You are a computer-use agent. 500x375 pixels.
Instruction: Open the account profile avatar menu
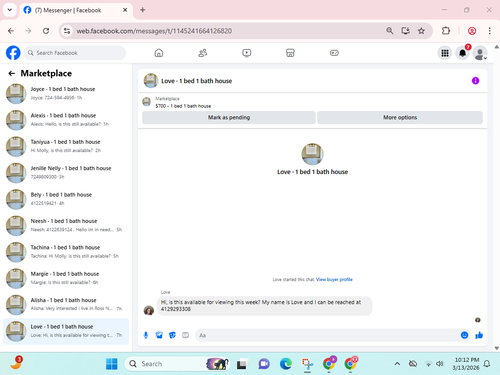click(480, 53)
